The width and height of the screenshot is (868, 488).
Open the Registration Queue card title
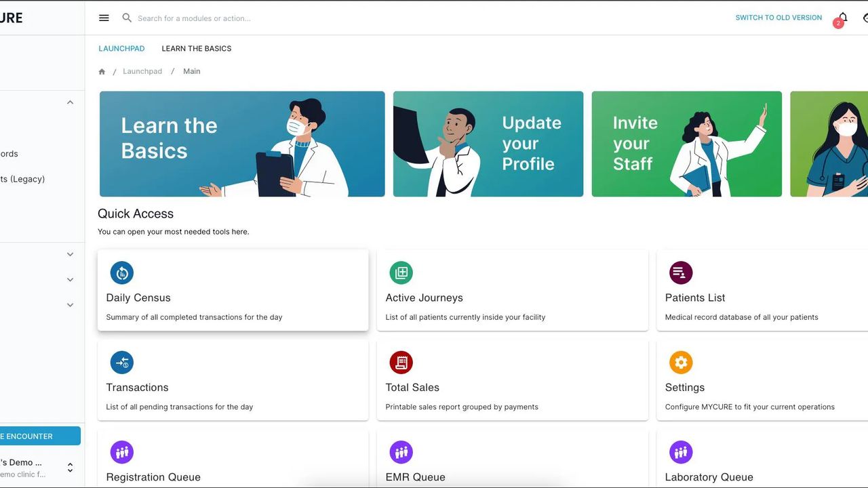(153, 477)
